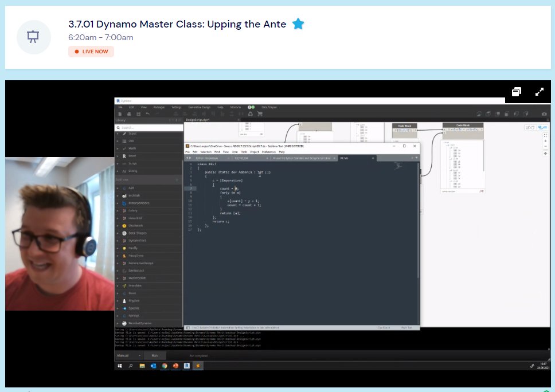555x392 pixels.
Task: Expand the archilab add-on package
Action: (149, 195)
